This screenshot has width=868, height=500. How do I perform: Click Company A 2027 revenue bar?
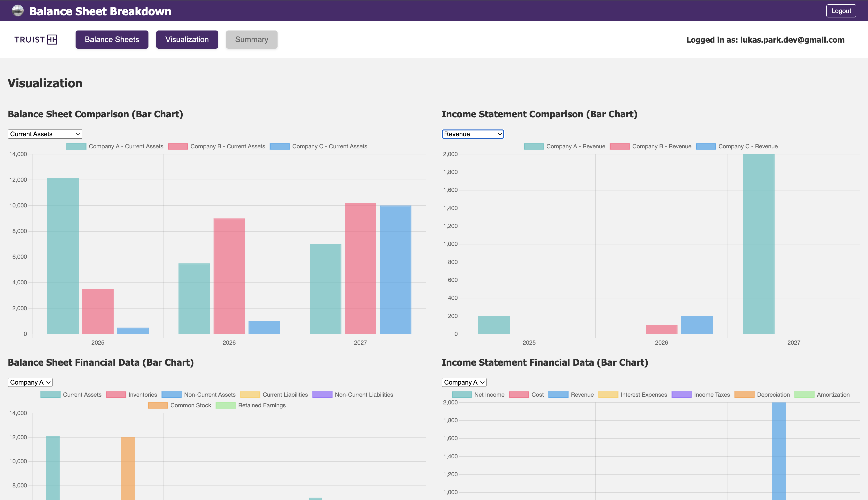758,244
